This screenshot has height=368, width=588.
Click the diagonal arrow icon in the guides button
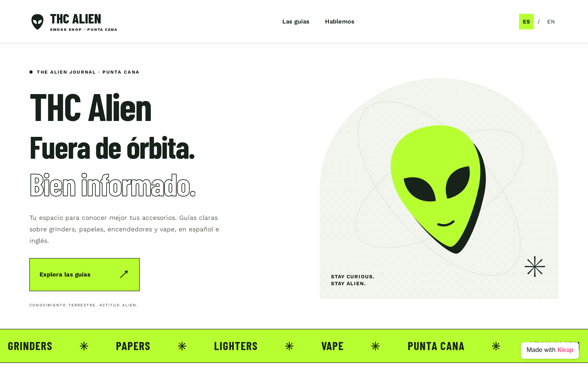click(x=124, y=274)
